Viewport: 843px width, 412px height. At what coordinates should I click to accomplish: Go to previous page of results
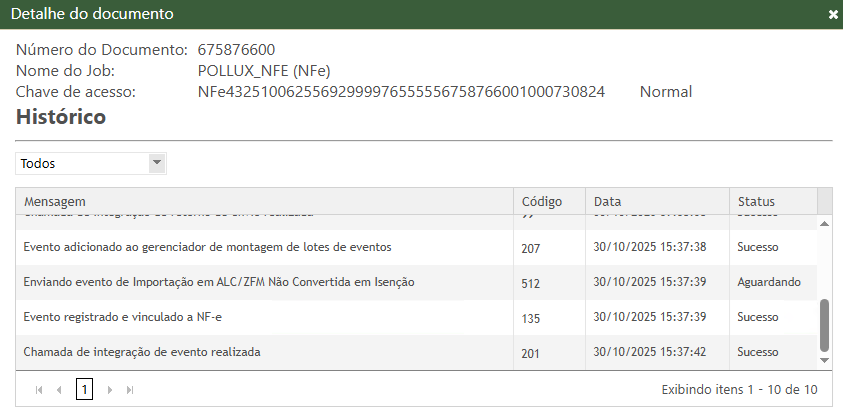click(x=59, y=390)
